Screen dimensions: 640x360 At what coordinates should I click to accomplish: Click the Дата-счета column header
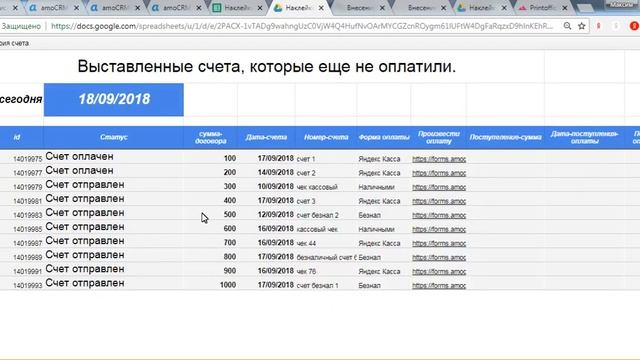tap(266, 137)
